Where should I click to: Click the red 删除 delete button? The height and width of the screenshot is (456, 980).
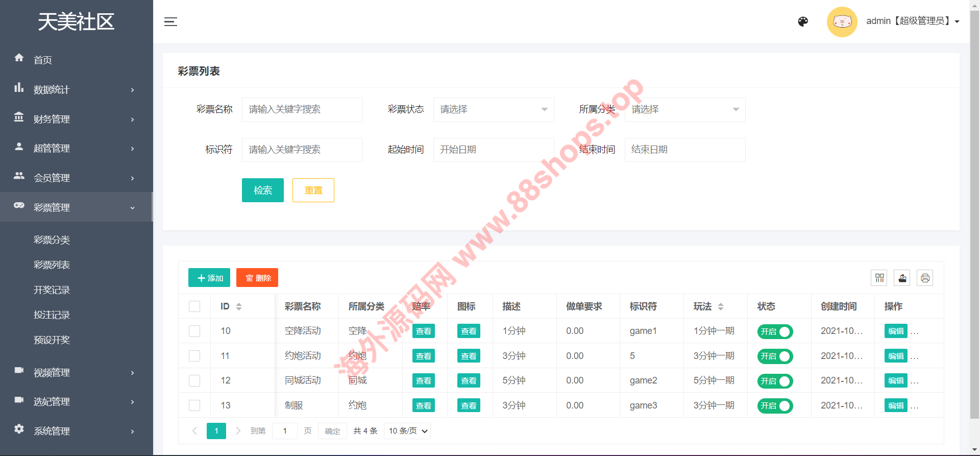[x=257, y=278]
